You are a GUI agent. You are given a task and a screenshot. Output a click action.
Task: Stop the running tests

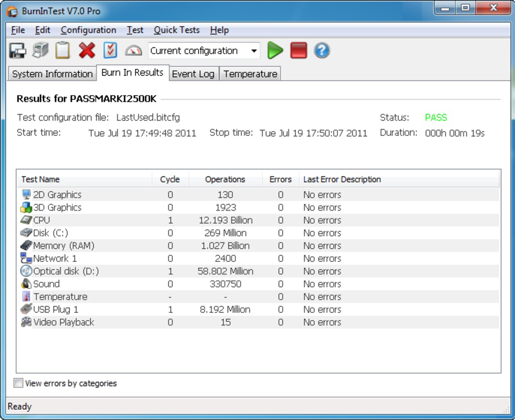pyautogui.click(x=297, y=50)
